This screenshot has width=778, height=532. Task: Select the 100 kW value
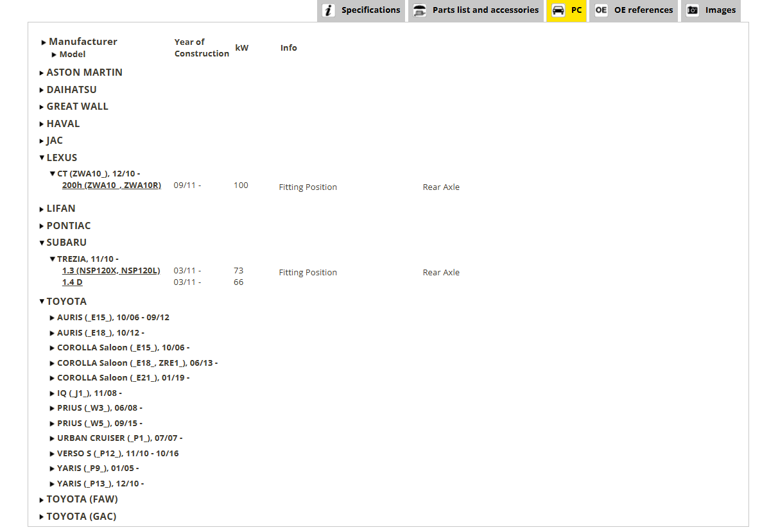[241, 185]
